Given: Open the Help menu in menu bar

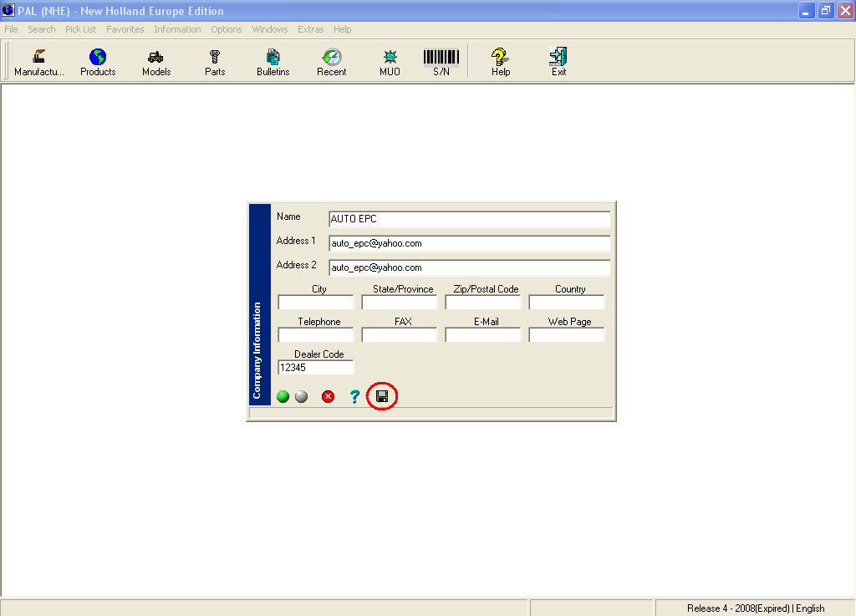Looking at the screenshot, I should point(342,29).
